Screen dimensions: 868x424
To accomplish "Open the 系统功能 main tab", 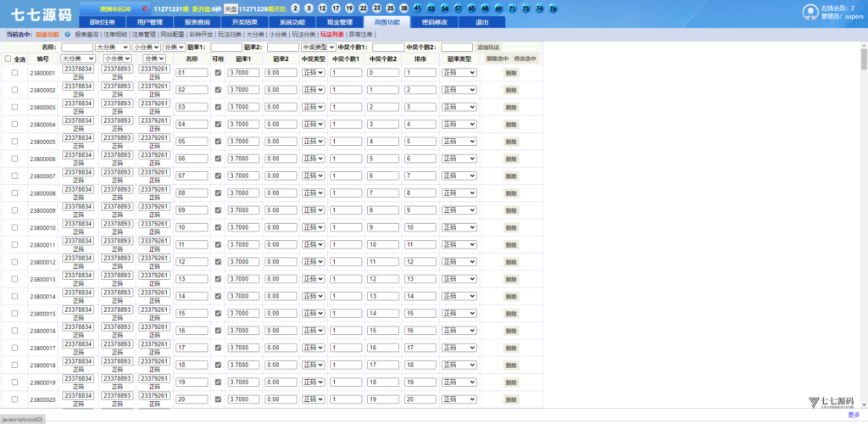I will pyautogui.click(x=292, y=22).
